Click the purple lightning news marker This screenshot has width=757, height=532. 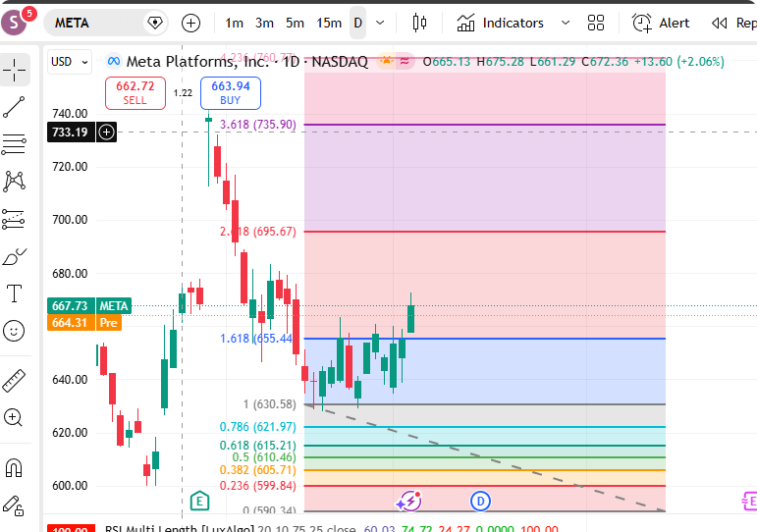click(409, 502)
